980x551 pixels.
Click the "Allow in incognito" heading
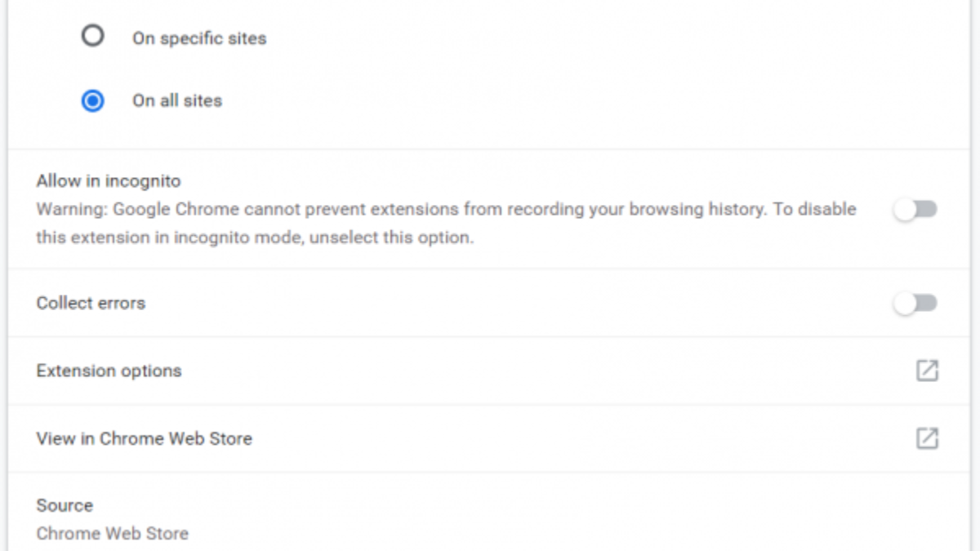(x=109, y=181)
